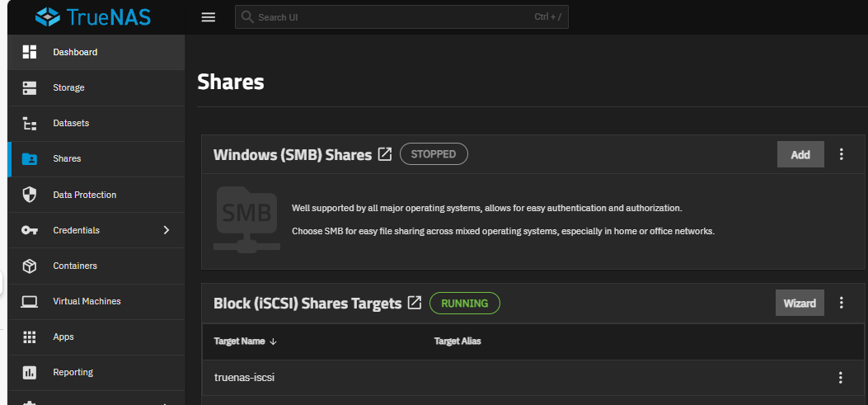Screen dimensions: 868x405
Task: Click the STOPPED status badge for SMB
Action: (434, 154)
